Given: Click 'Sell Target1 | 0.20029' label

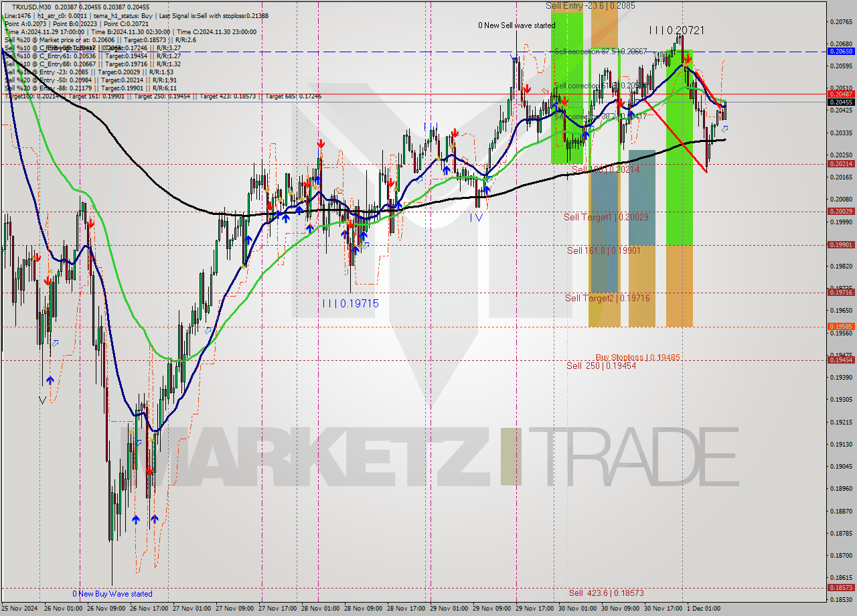Looking at the screenshot, I should [606, 217].
